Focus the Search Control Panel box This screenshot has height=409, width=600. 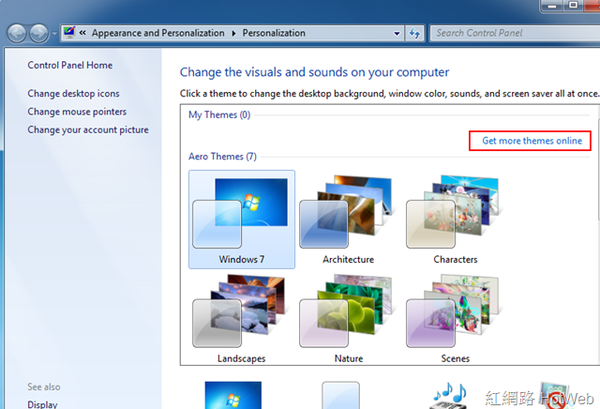pos(515,33)
